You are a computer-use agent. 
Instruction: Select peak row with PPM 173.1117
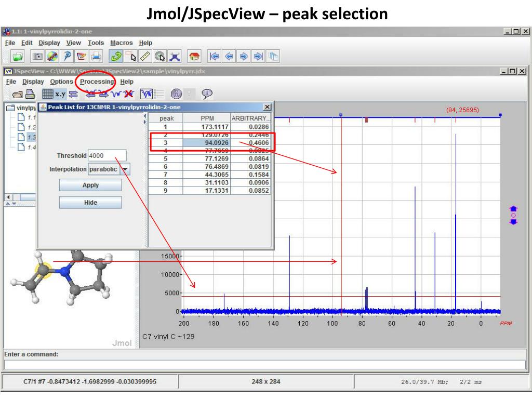(209, 127)
